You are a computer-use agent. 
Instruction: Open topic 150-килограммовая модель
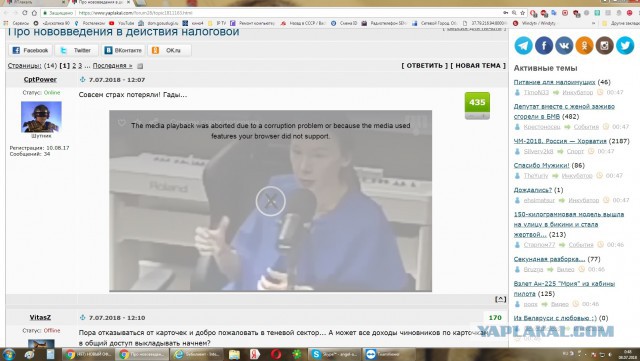(569, 224)
